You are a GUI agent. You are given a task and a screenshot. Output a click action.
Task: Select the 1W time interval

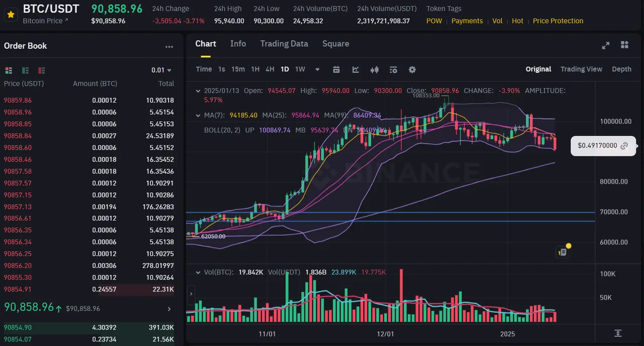click(x=300, y=69)
